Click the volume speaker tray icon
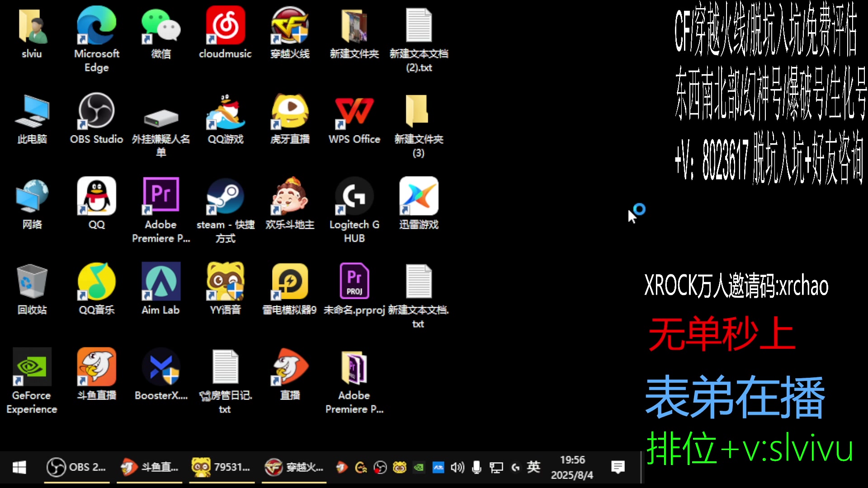868x488 pixels. click(x=457, y=467)
